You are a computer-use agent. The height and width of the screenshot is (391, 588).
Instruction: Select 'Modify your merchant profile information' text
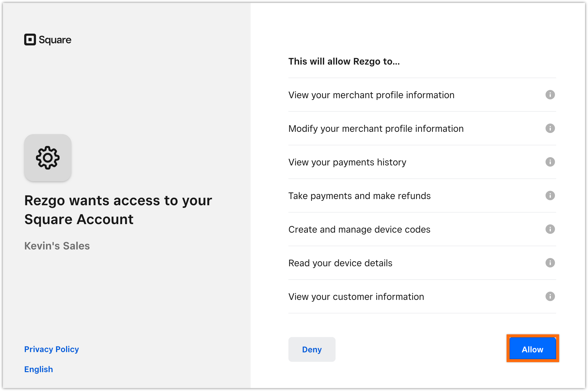376,129
